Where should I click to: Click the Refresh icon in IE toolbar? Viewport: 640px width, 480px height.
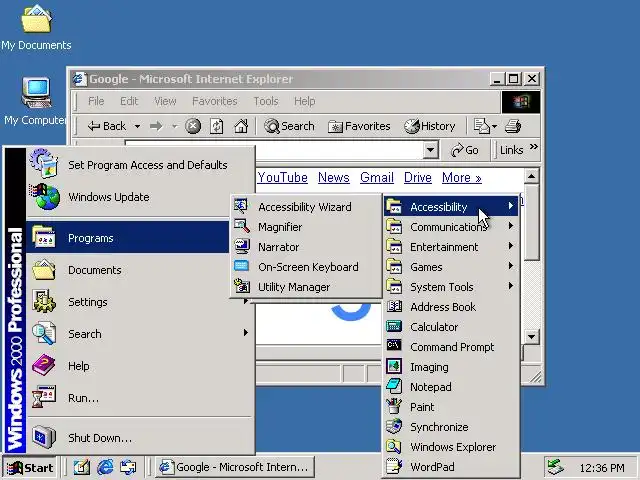(x=216, y=126)
